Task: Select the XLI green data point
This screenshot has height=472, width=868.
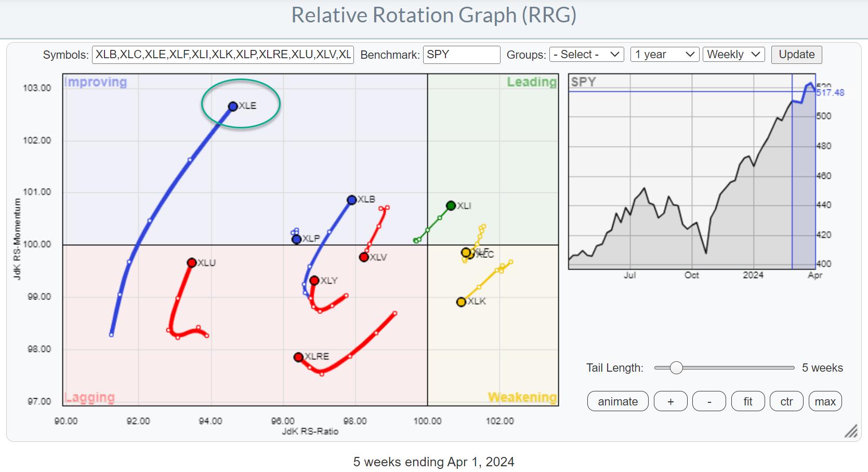Action: [x=451, y=206]
